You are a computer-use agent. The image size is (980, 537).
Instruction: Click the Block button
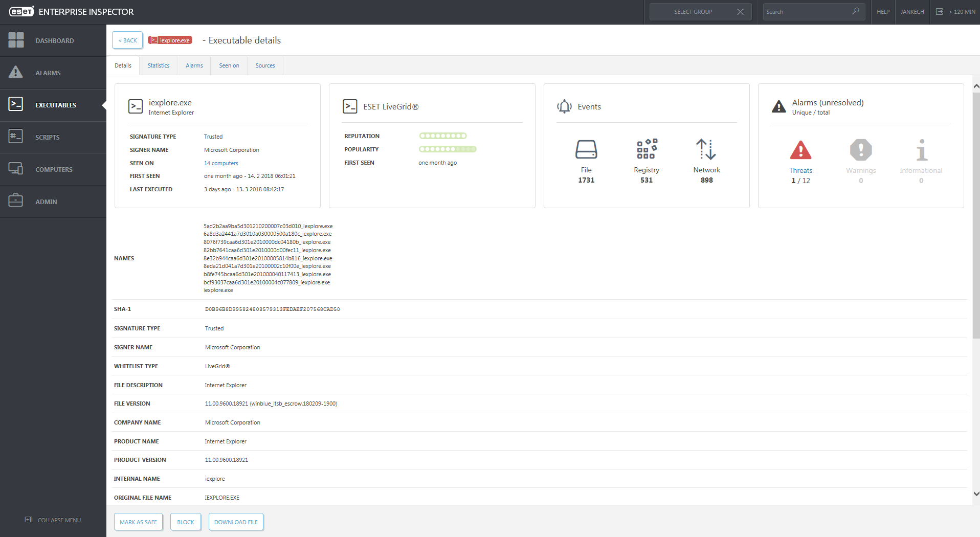point(186,522)
